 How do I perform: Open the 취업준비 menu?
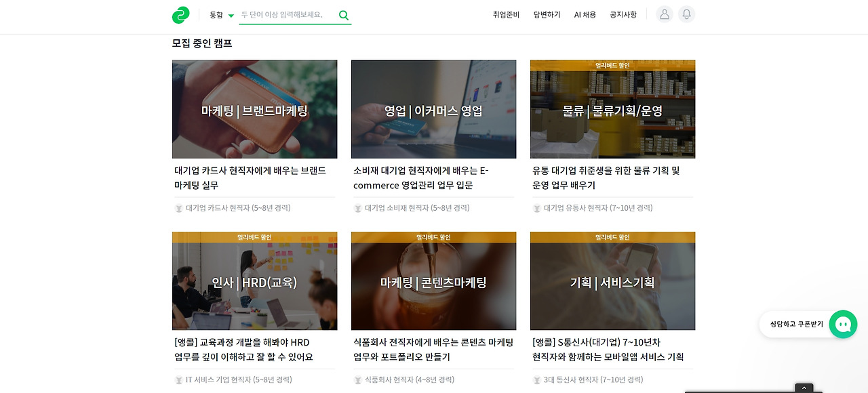click(x=506, y=15)
